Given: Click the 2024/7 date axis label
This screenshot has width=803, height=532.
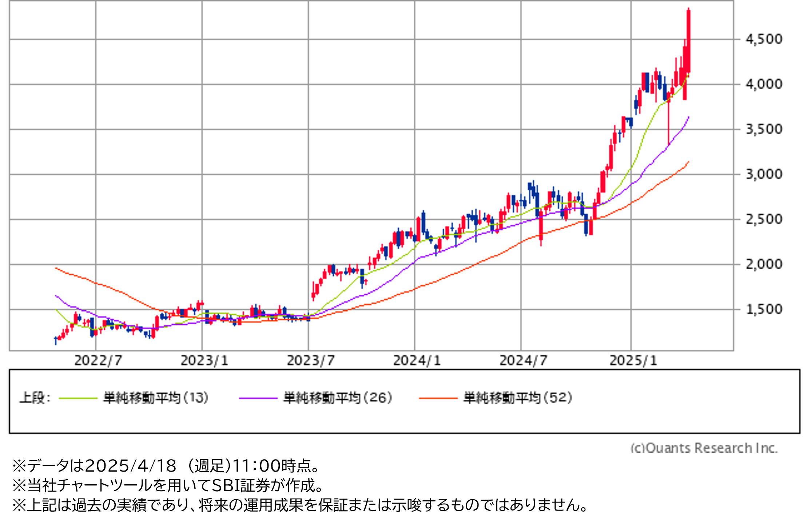Looking at the screenshot, I should click(523, 361).
